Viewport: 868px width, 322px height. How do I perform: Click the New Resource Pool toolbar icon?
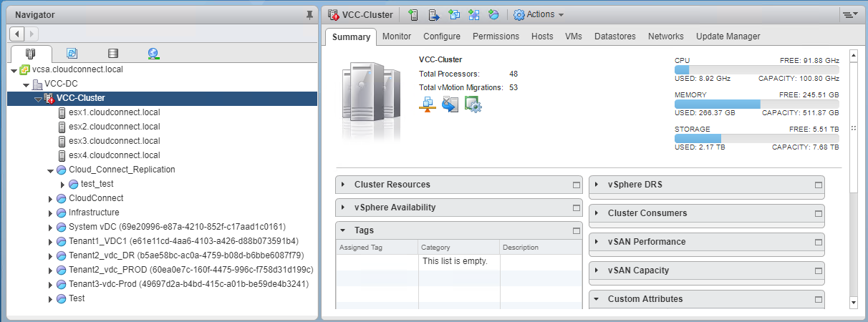(x=493, y=14)
